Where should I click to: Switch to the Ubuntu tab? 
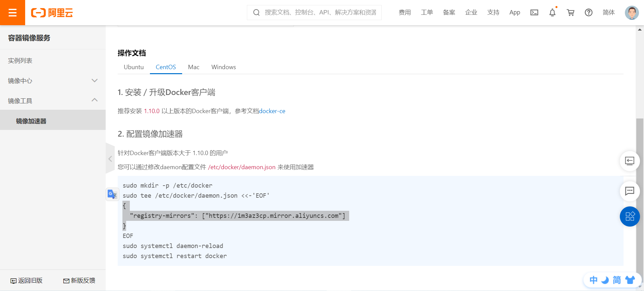tap(133, 67)
